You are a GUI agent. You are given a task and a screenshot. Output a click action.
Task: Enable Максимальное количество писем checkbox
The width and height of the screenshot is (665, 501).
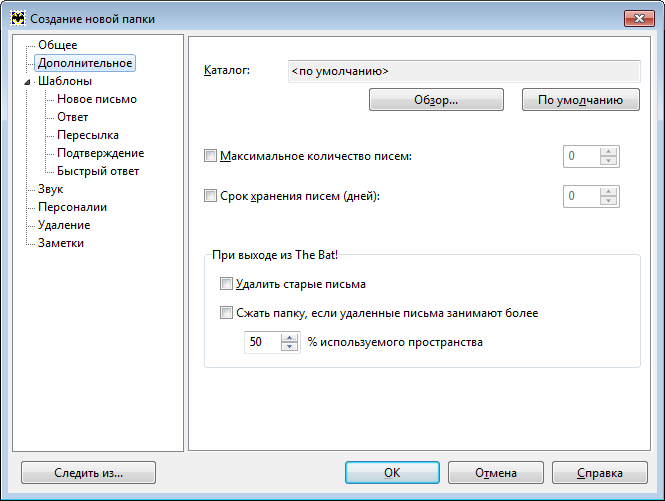click(x=210, y=156)
